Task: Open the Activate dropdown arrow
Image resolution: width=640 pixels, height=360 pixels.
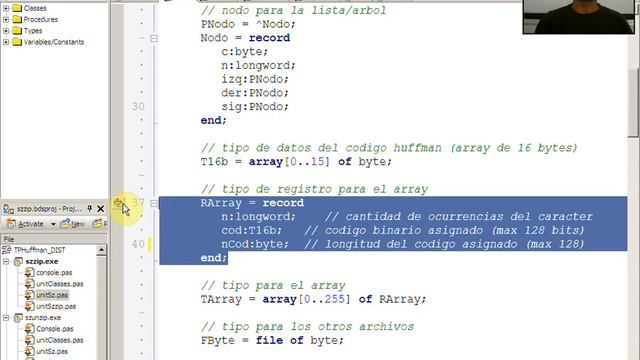Action: 53,224
